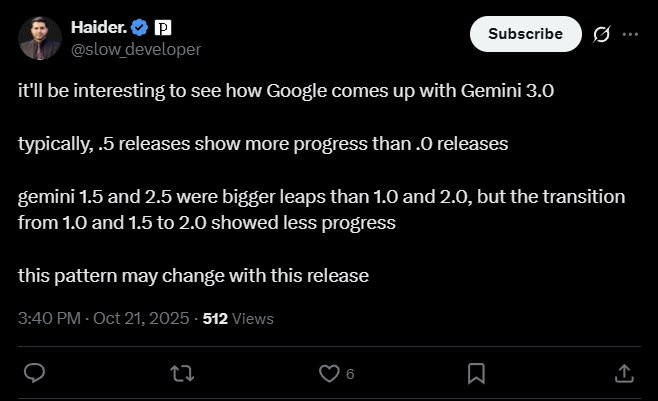Image resolution: width=658 pixels, height=401 pixels.
Task: Click the 3:40 PM Oct 21, 2025 timestamp
Action: pyautogui.click(x=104, y=319)
